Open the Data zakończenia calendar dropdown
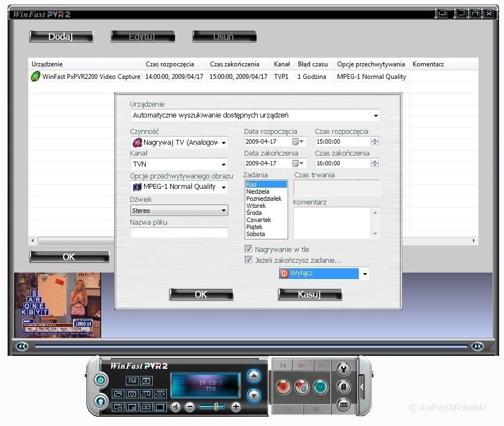Screen dimensions: 504x426 [298, 163]
